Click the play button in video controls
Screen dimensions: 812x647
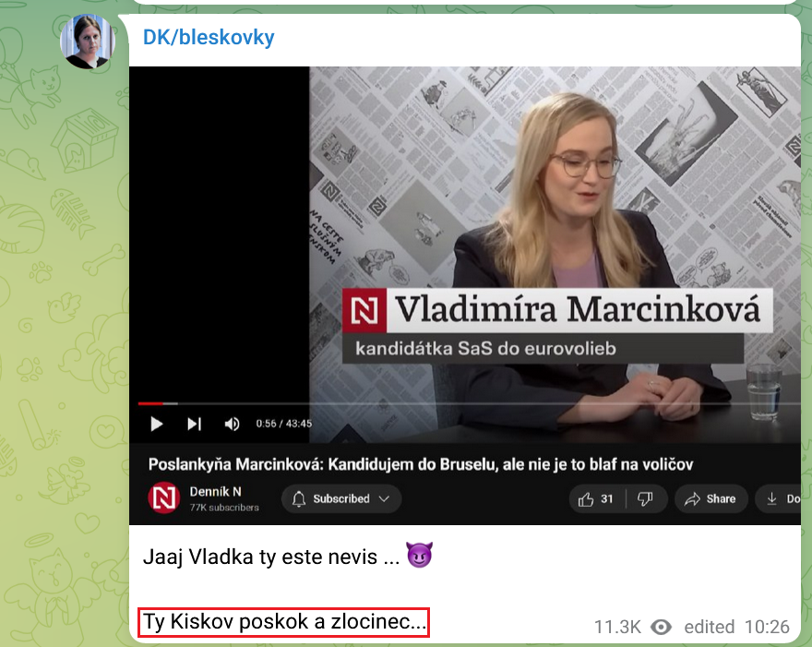coord(156,424)
